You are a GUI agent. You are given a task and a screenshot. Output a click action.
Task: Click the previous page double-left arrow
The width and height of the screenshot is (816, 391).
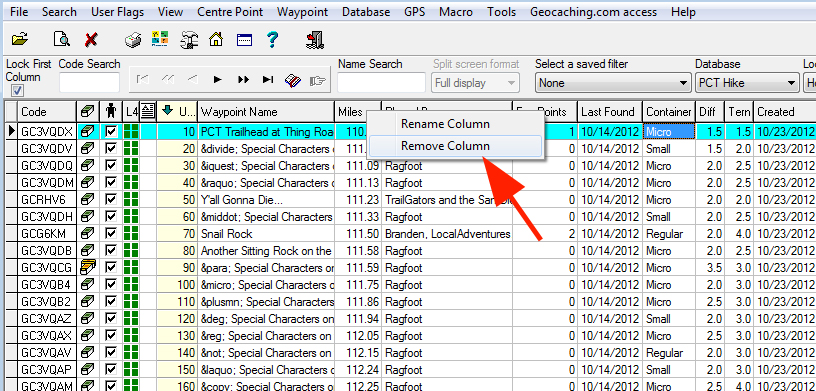point(168,80)
